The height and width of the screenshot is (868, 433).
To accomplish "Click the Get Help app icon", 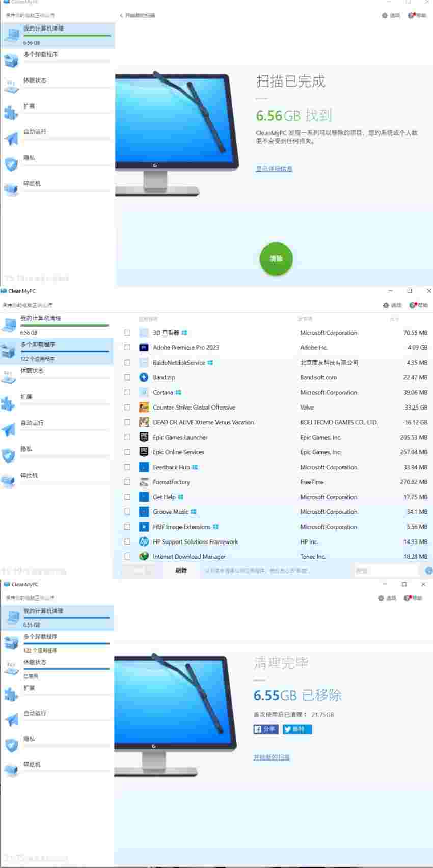I will 144,497.
